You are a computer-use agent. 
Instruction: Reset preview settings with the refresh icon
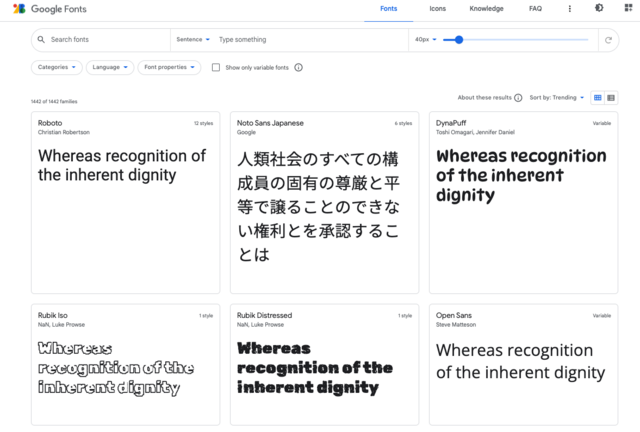608,40
